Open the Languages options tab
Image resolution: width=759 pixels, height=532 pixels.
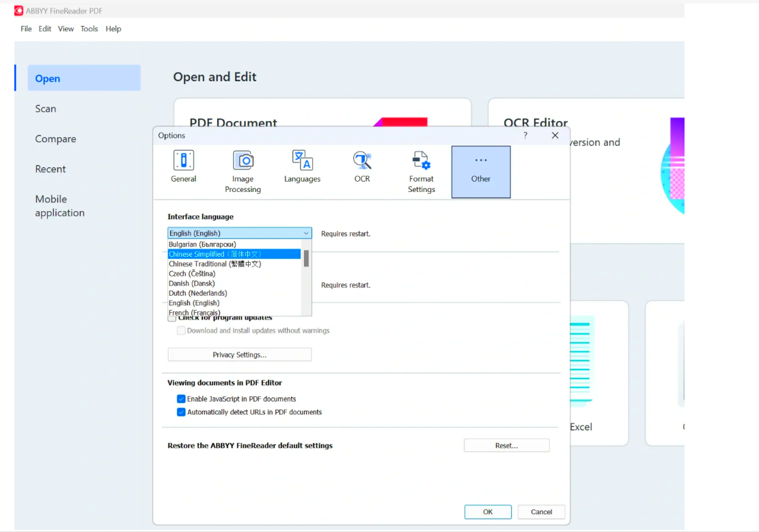point(302,167)
